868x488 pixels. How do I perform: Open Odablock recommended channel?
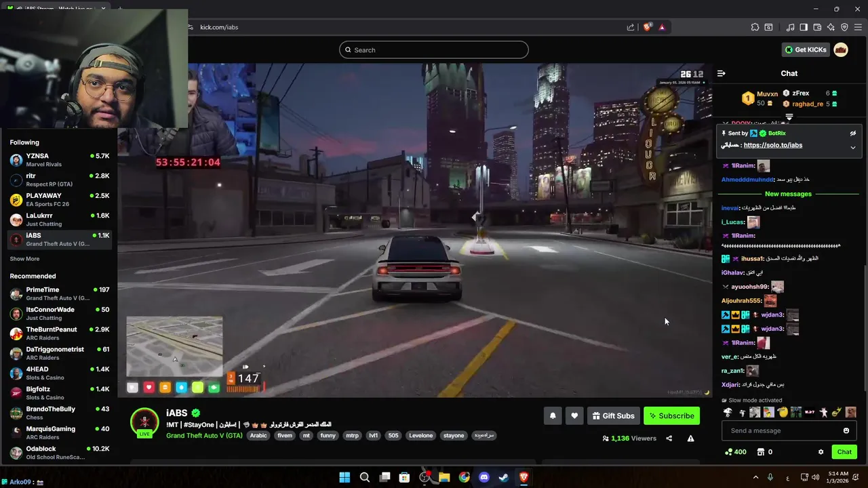pyautogui.click(x=60, y=453)
